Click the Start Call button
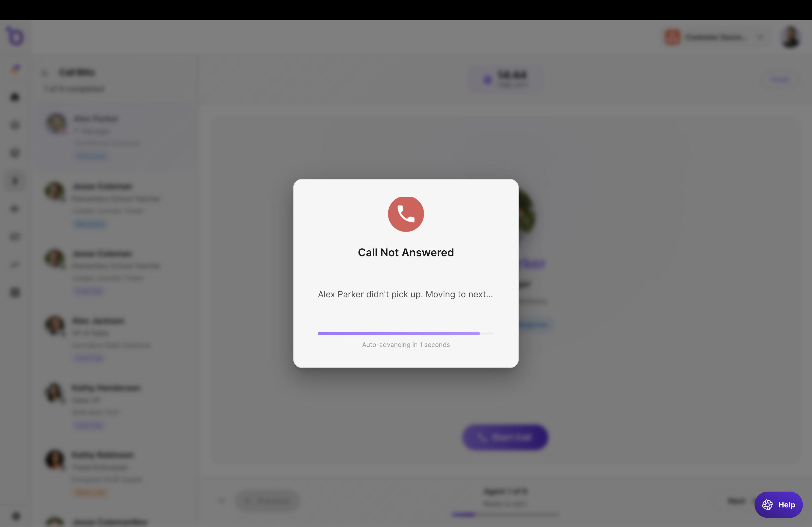This screenshot has width=812, height=527. 505,437
